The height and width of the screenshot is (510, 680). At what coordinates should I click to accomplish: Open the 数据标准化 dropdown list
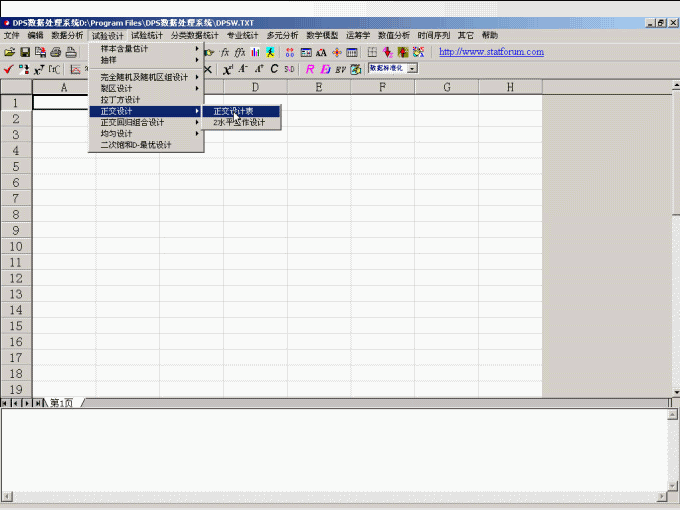tap(412, 69)
